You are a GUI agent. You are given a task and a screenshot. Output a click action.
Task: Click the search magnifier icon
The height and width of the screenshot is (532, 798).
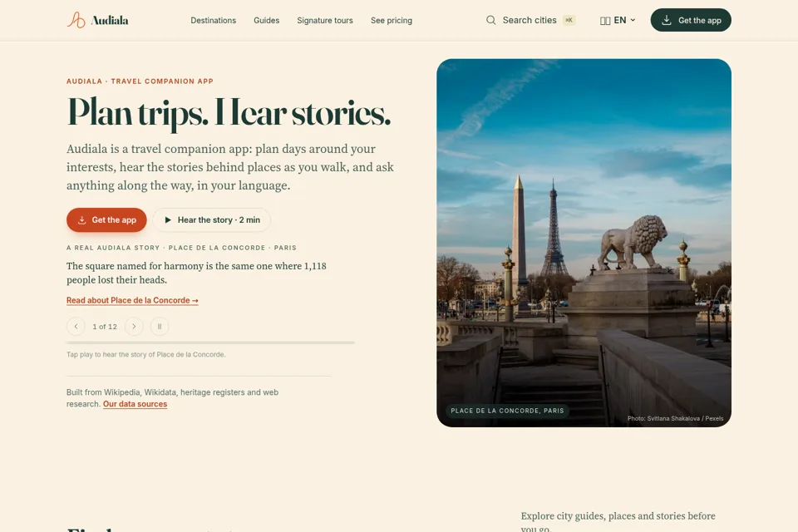pos(490,20)
